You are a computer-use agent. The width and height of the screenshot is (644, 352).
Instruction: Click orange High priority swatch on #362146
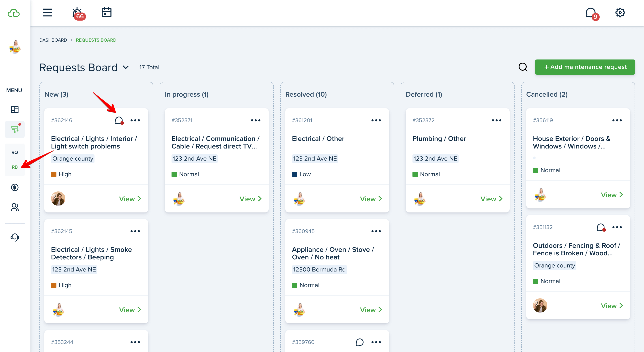54,174
